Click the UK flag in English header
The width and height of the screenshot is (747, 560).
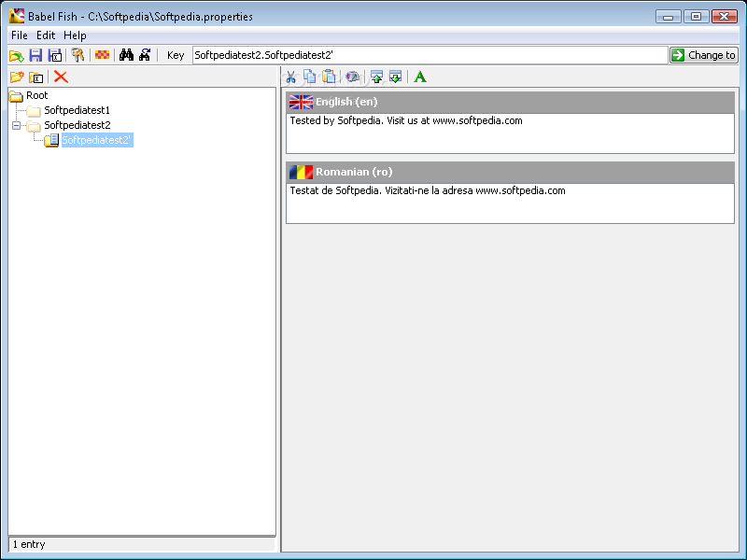(301, 102)
